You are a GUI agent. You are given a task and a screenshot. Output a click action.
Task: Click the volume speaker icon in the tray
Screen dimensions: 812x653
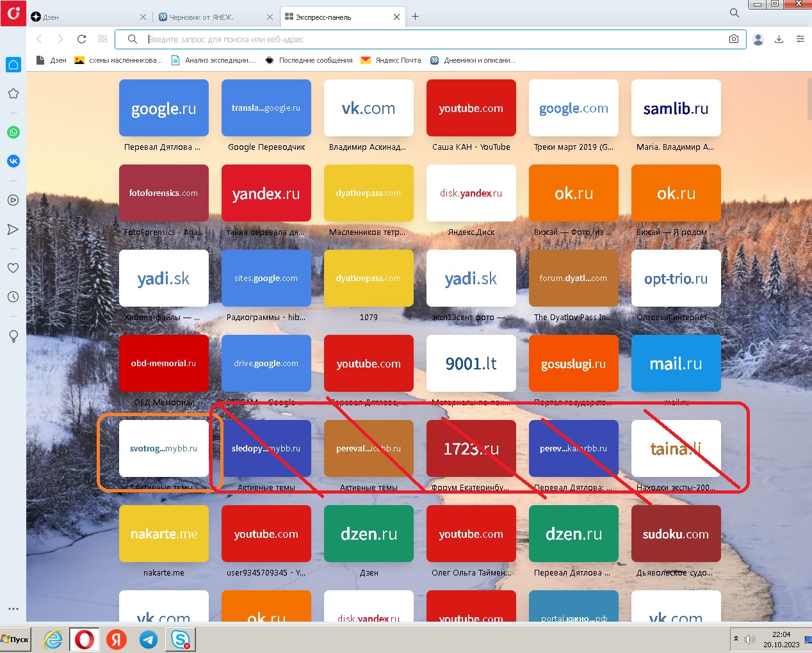click(750, 639)
